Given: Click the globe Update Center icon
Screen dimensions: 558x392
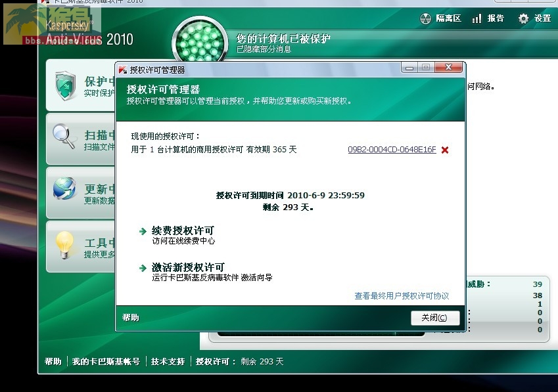Looking at the screenshot, I should click(64, 188).
